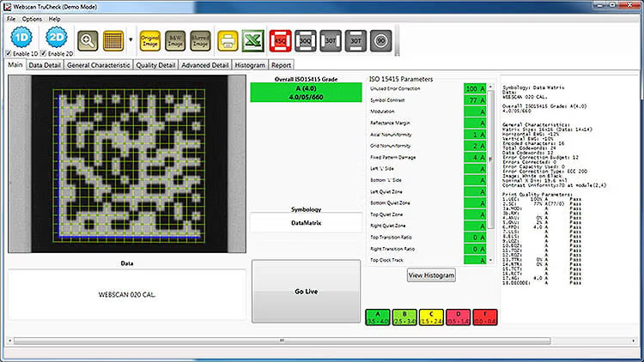The width and height of the screenshot is (644, 362).
Task: Show the Original Image view
Action: [x=150, y=39]
